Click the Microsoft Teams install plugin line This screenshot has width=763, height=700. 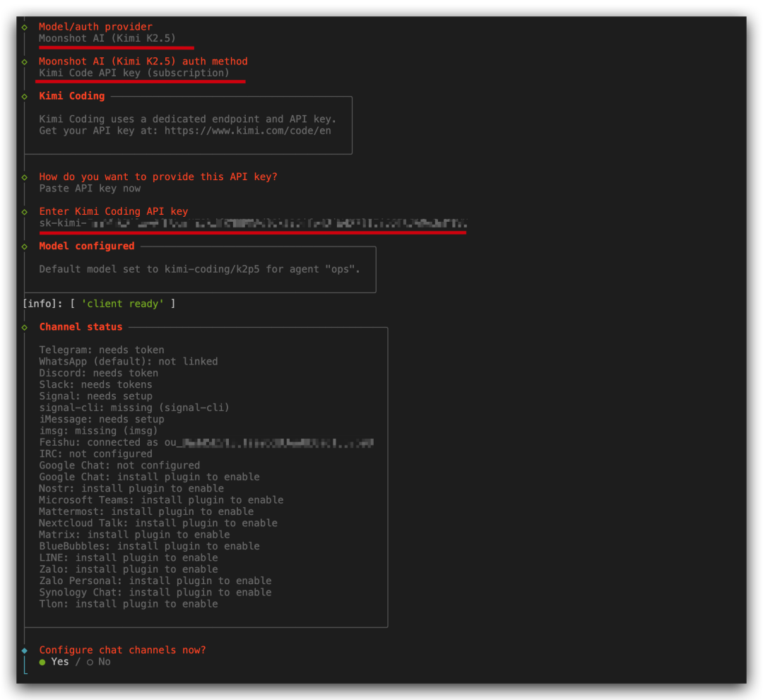pos(161,500)
